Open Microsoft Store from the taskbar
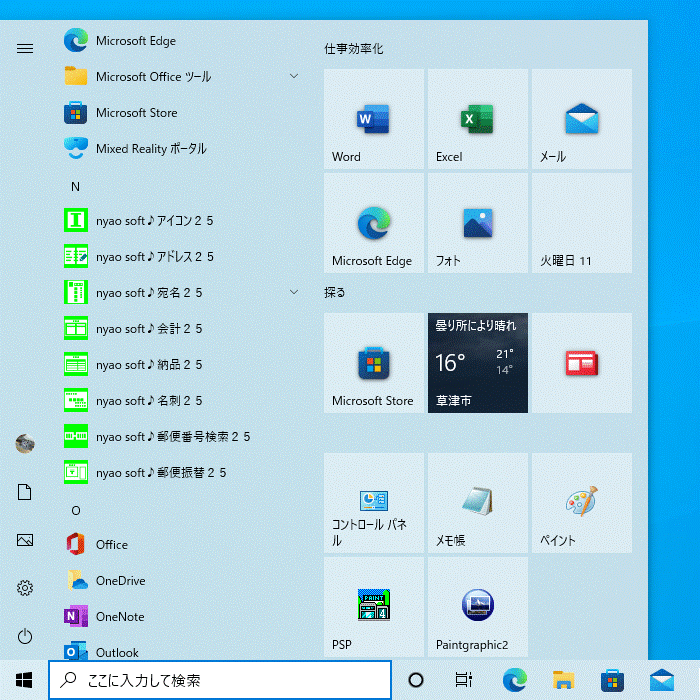This screenshot has height=700, width=700. pyautogui.click(x=612, y=680)
